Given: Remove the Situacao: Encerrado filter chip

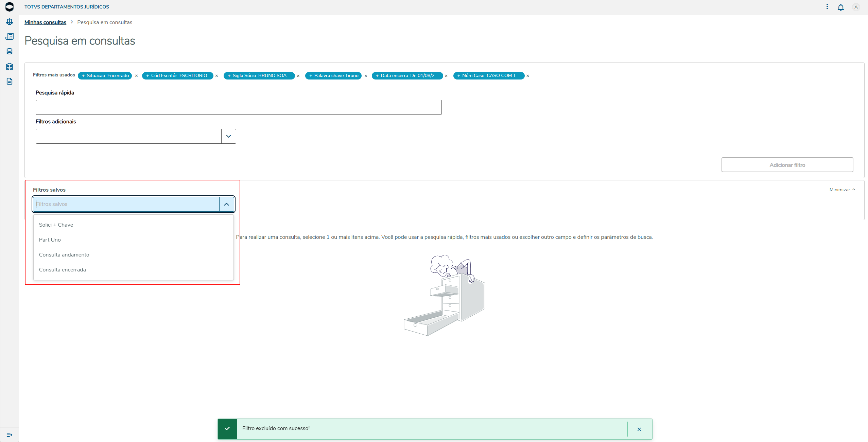Looking at the screenshot, I should pyautogui.click(x=136, y=76).
